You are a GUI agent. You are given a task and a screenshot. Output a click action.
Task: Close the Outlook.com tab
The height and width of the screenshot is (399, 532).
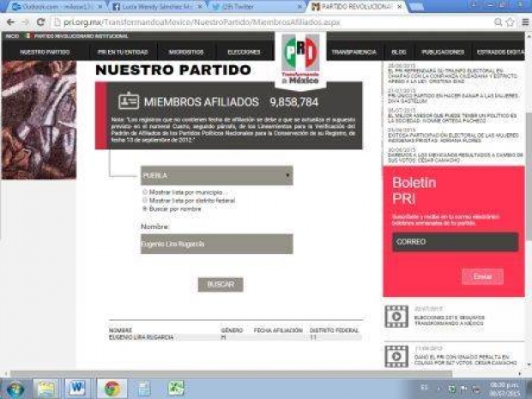pos(100,7)
